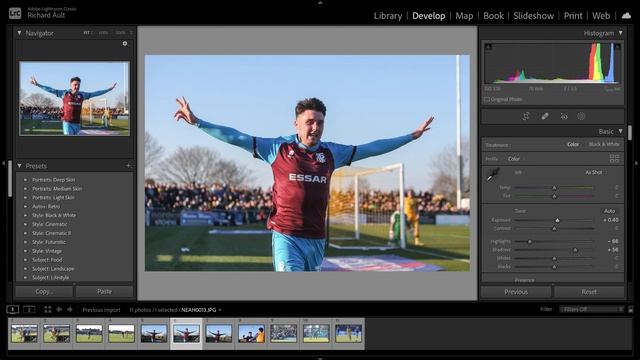The height and width of the screenshot is (360, 640).
Task: Go forward with the right arrow
Action: (70, 309)
